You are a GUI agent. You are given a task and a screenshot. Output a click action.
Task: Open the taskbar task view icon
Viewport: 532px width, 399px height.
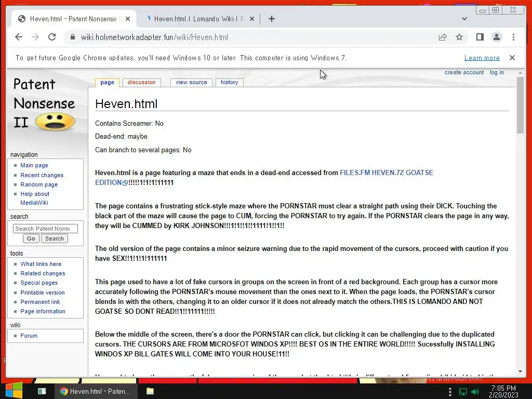[x=42, y=391]
